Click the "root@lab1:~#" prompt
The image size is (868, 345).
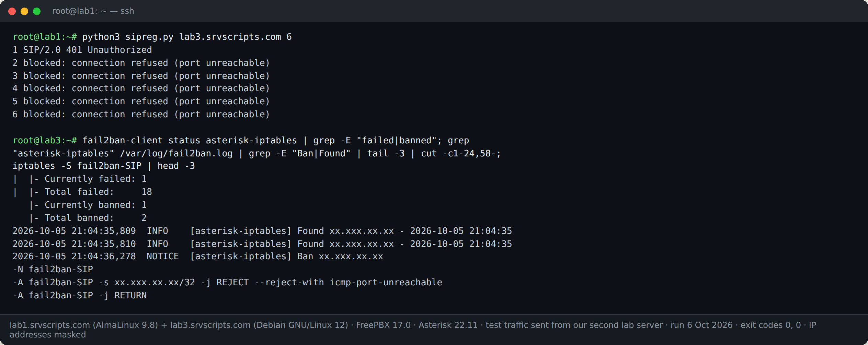point(45,37)
